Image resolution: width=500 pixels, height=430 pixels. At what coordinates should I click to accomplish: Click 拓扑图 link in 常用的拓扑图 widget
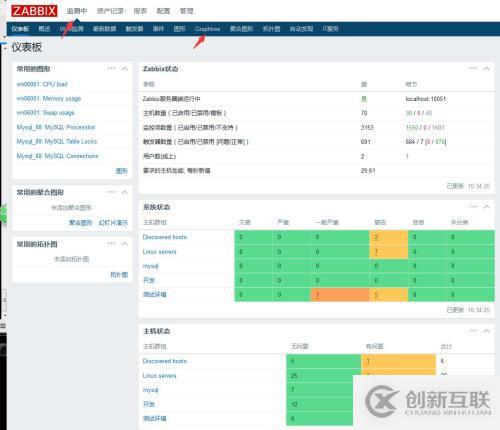pyautogui.click(x=119, y=275)
